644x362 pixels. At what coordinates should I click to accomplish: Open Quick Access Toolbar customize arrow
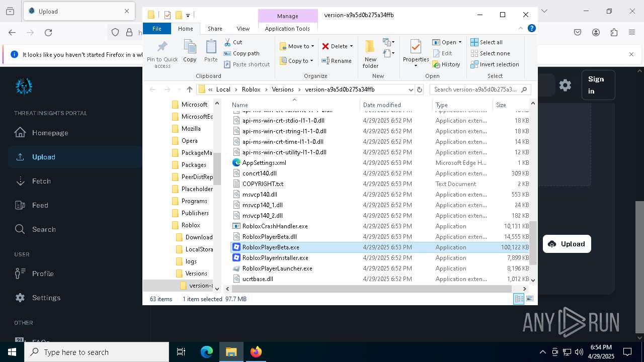pos(188,15)
